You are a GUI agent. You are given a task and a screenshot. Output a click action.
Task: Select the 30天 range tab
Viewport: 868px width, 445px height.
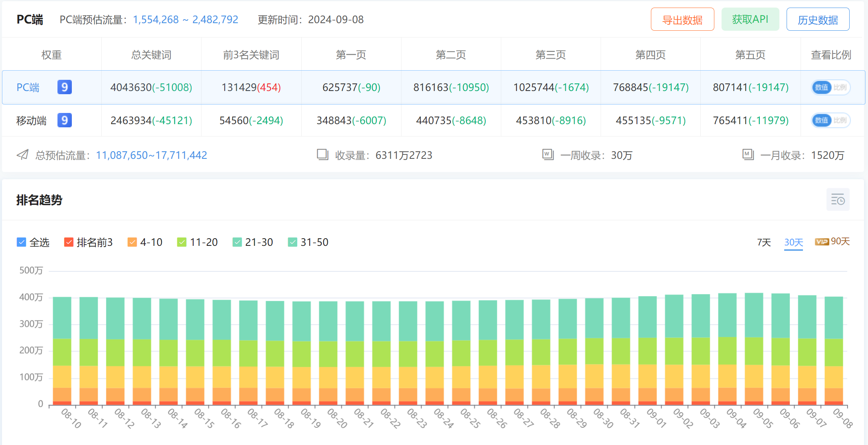(793, 242)
